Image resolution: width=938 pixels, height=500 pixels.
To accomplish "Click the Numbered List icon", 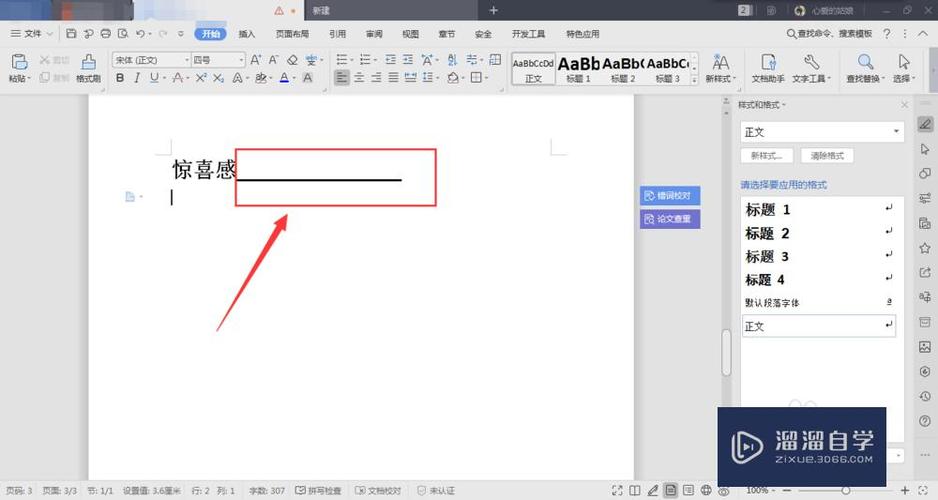I will [365, 59].
